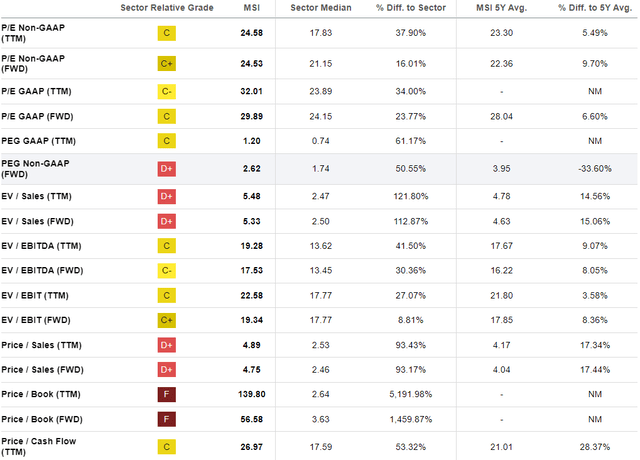The image size is (640, 460).
Task: Click the sector median value 13.62
Action: tap(321, 246)
